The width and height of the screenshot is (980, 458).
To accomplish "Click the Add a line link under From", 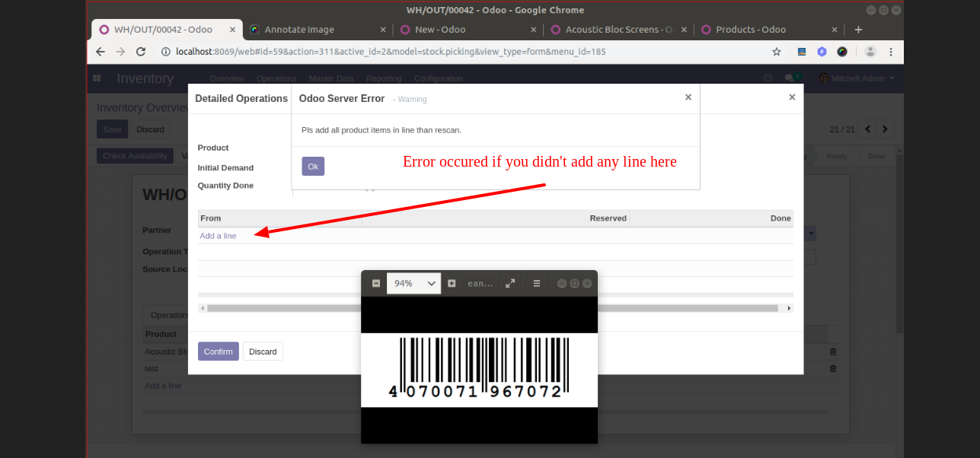I will pyautogui.click(x=218, y=236).
